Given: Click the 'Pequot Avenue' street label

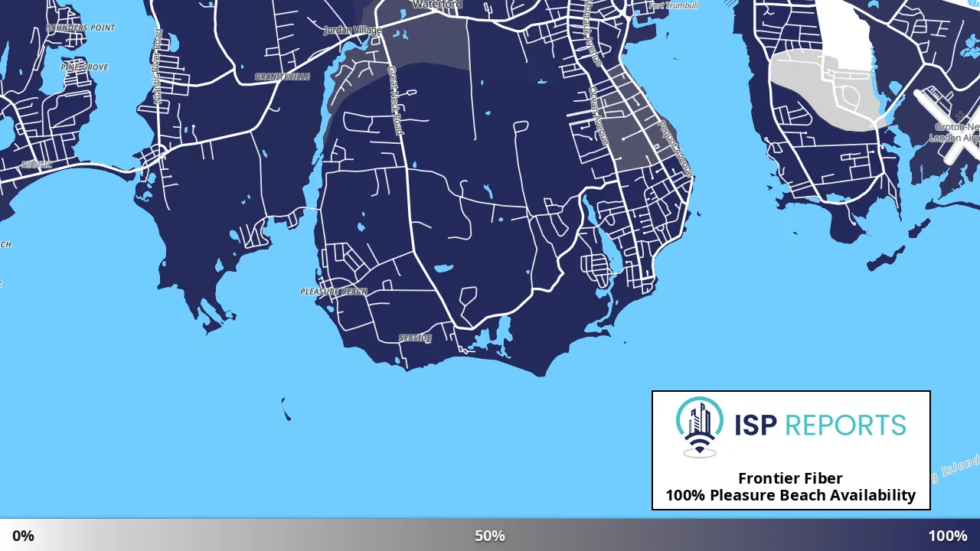Looking at the screenshot, I should [x=676, y=148].
